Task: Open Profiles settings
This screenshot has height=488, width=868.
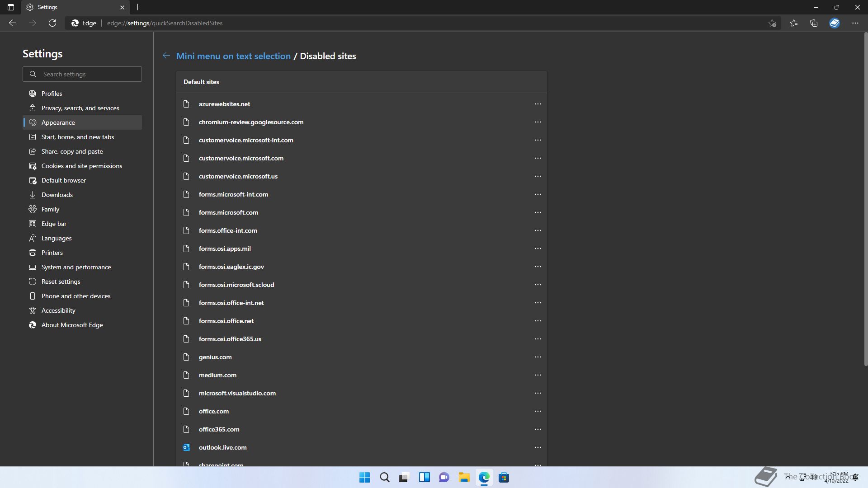Action: 82,94
